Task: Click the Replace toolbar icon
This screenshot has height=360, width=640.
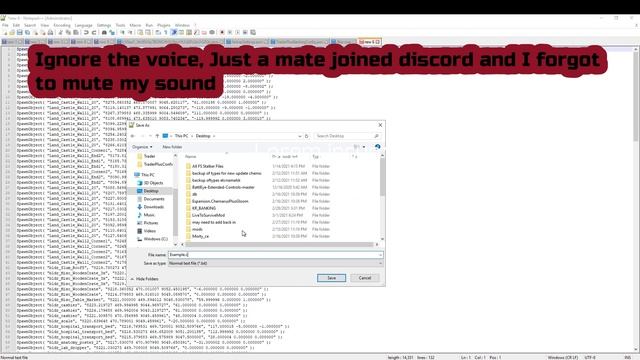Action: click(112, 32)
